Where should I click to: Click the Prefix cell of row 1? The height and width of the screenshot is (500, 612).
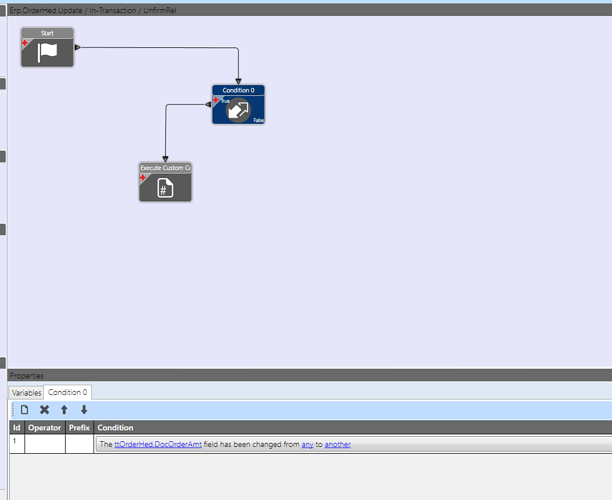click(x=80, y=444)
